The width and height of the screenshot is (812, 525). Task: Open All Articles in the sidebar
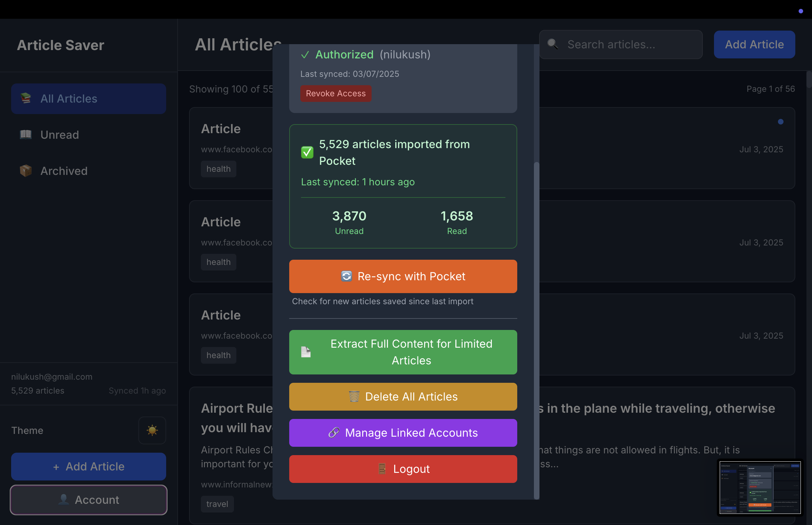tap(88, 99)
